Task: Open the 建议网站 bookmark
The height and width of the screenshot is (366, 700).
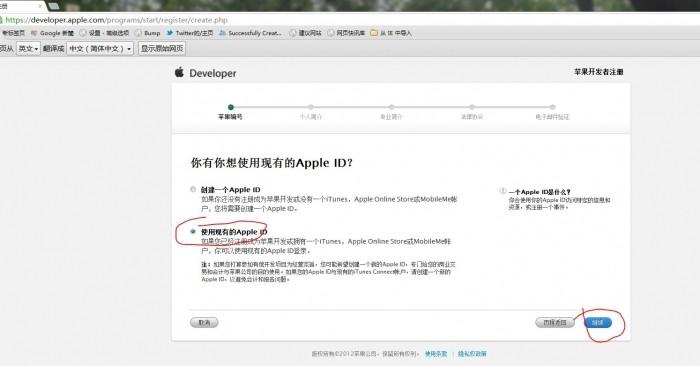Action: [x=305, y=33]
